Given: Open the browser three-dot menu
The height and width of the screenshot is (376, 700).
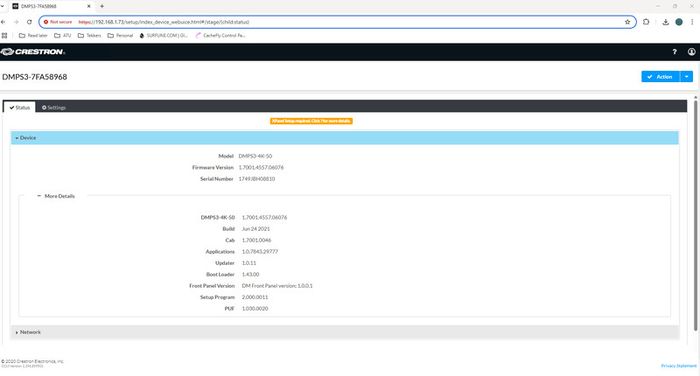Looking at the screenshot, I should coord(692,22).
